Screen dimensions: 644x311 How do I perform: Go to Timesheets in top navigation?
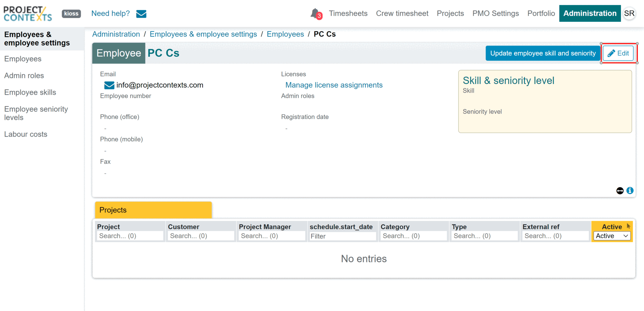point(348,13)
